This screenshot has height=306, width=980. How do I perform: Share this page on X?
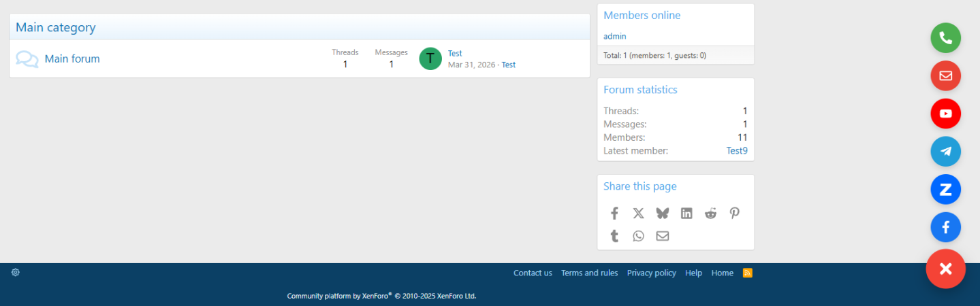[x=638, y=214]
